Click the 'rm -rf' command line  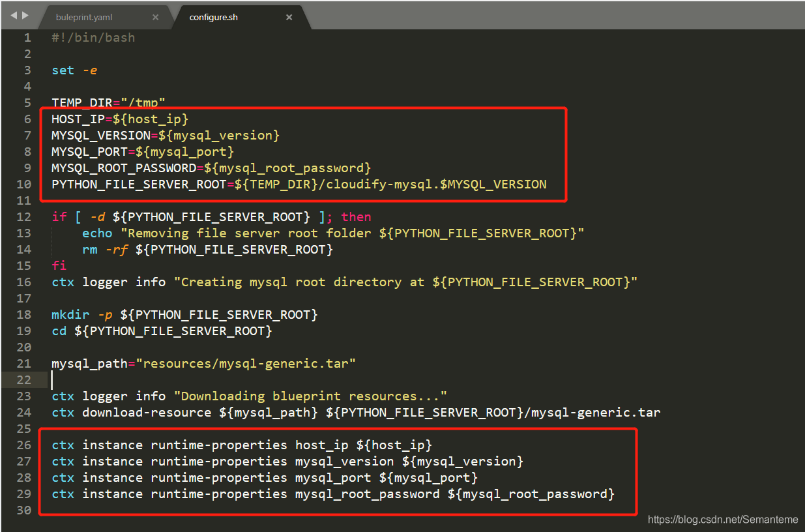[207, 250]
